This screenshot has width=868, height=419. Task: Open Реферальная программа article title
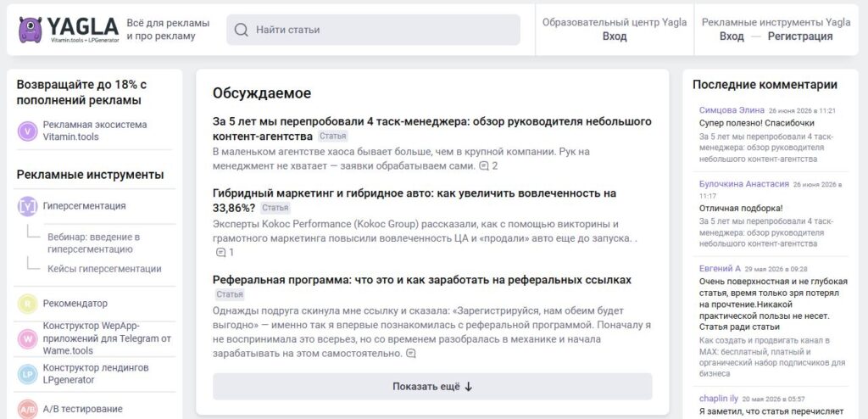[422, 280]
